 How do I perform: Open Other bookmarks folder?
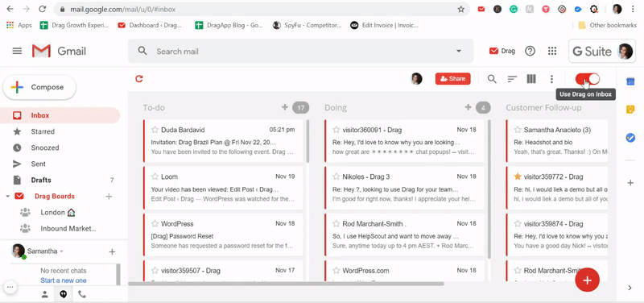click(x=608, y=25)
